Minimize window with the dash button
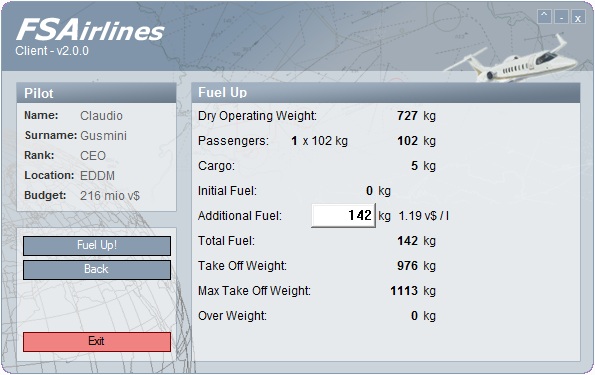 [x=561, y=17]
